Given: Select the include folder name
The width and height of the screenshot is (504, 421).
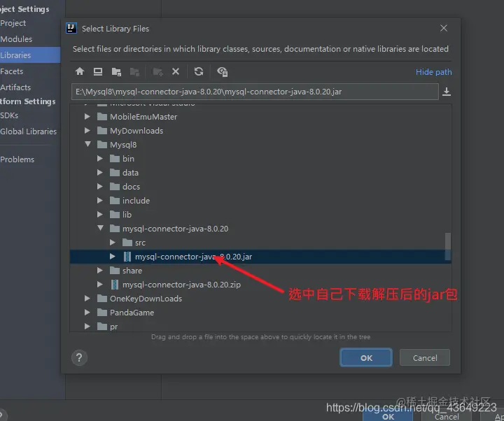Looking at the screenshot, I should tap(136, 201).
